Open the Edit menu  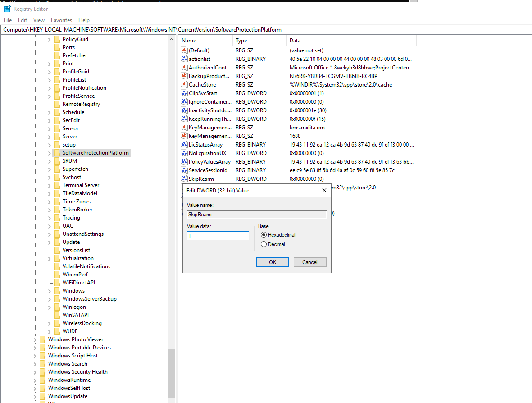click(23, 20)
